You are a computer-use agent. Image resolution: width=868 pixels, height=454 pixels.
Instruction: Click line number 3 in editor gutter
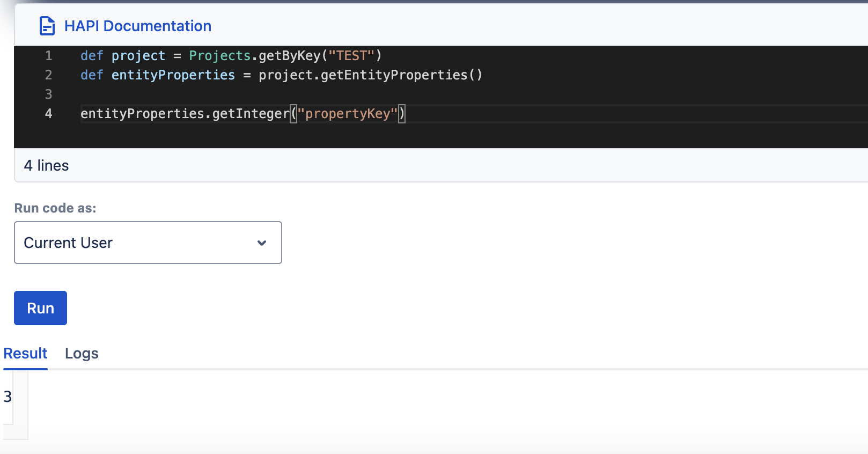click(x=49, y=94)
